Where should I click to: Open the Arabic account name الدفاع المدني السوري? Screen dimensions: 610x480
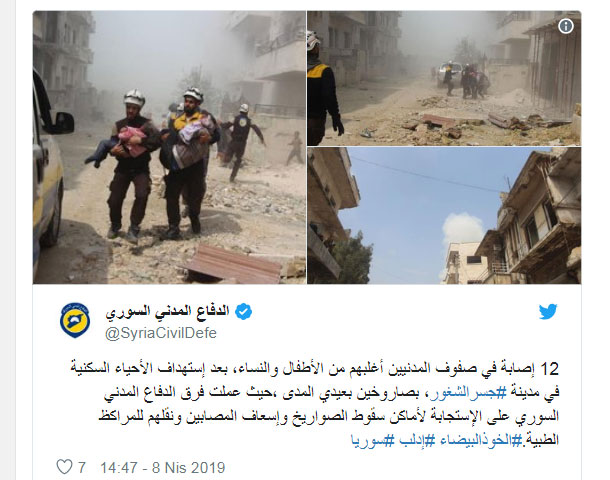[x=168, y=312]
